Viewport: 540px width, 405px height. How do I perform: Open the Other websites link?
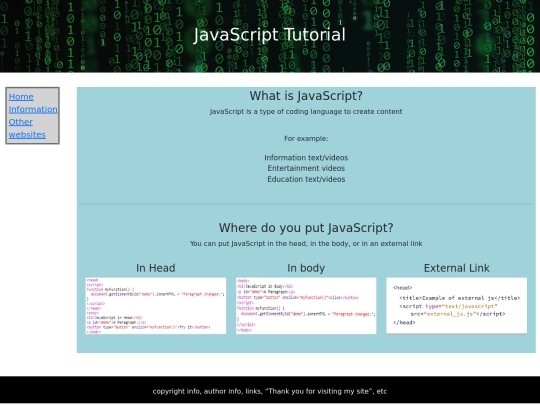(x=27, y=128)
